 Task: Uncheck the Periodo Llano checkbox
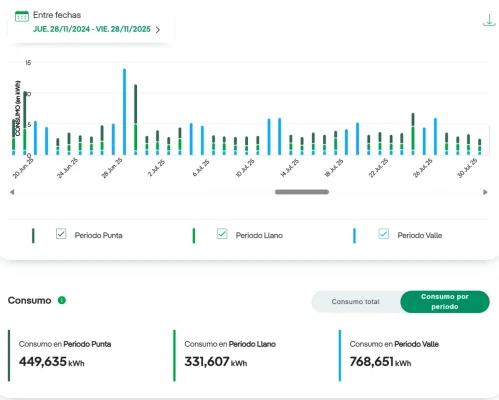pos(222,234)
